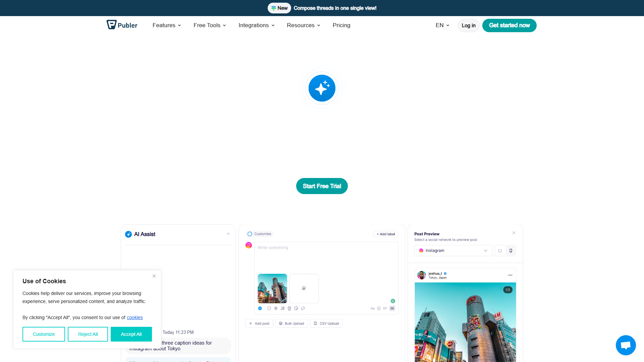Open the emoji picker smiley icon
This screenshot has height=362, width=644.
[379, 308]
